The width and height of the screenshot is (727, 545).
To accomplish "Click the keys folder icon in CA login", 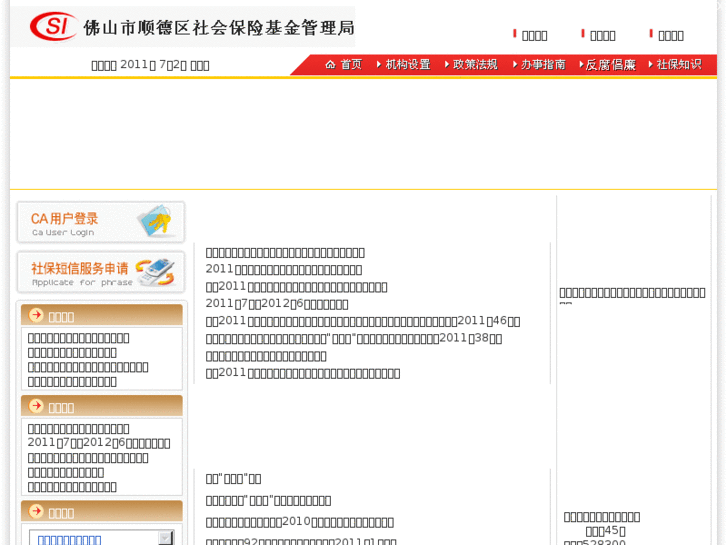I will pyautogui.click(x=155, y=220).
